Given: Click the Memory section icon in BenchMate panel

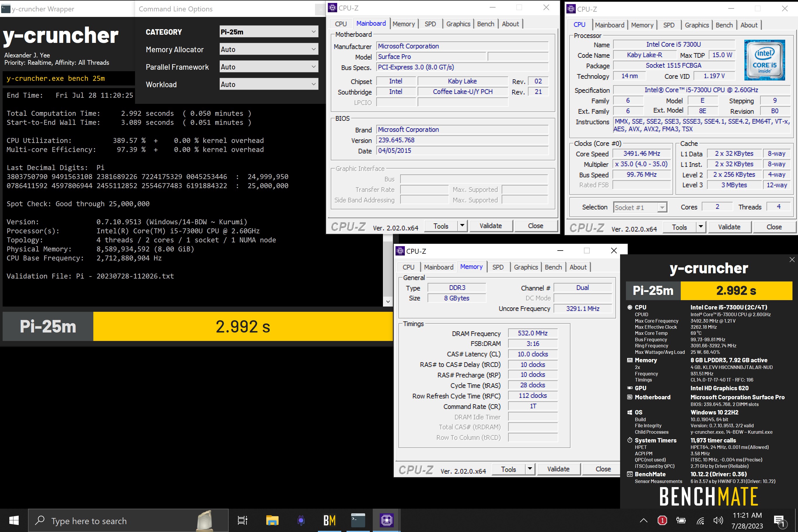Looking at the screenshot, I should 630,360.
